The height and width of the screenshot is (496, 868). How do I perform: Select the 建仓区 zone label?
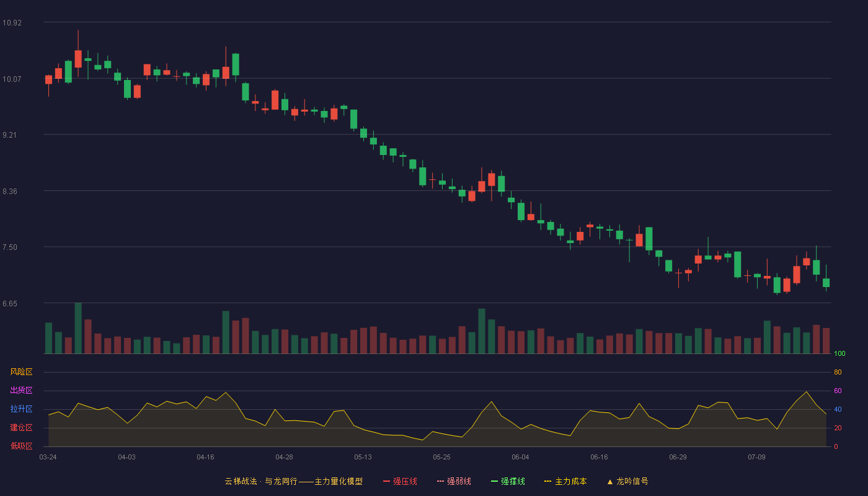(21, 428)
